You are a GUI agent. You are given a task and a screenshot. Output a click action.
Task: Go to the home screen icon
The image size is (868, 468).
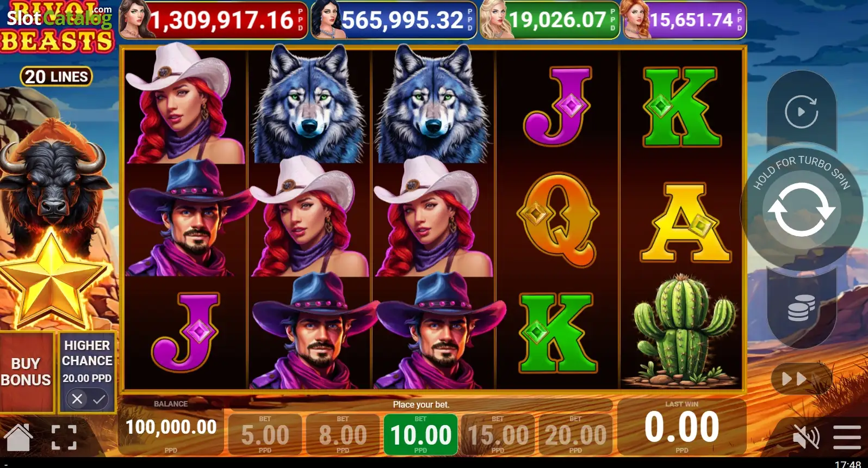[x=18, y=437]
